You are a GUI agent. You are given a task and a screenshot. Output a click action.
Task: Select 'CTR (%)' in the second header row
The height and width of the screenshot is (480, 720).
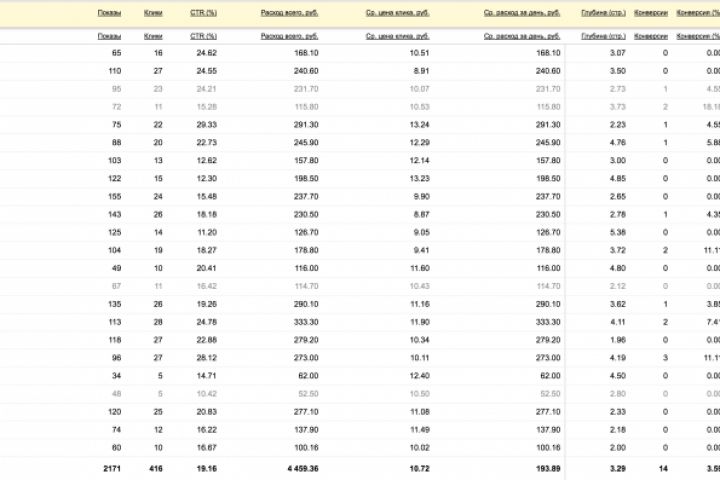click(204, 36)
